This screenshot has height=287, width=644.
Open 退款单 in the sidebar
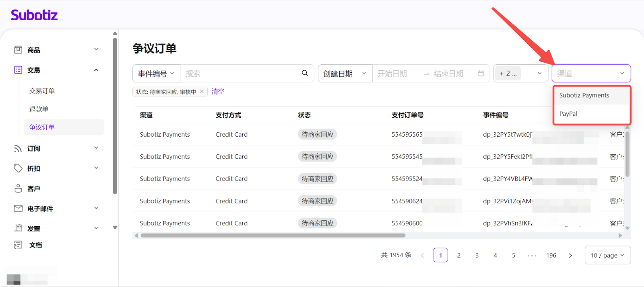tap(39, 109)
